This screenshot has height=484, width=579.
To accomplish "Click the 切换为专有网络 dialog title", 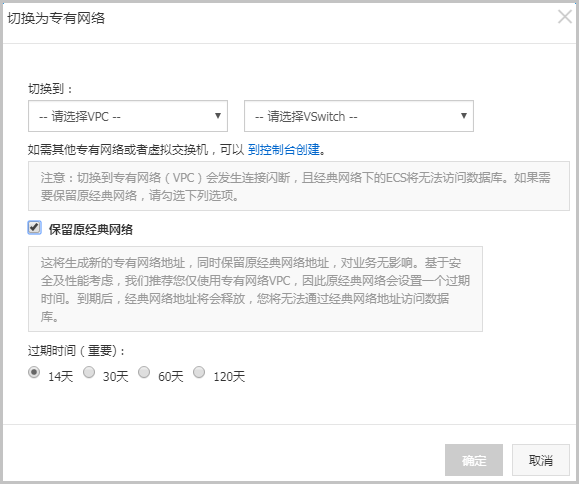I will click(56, 18).
